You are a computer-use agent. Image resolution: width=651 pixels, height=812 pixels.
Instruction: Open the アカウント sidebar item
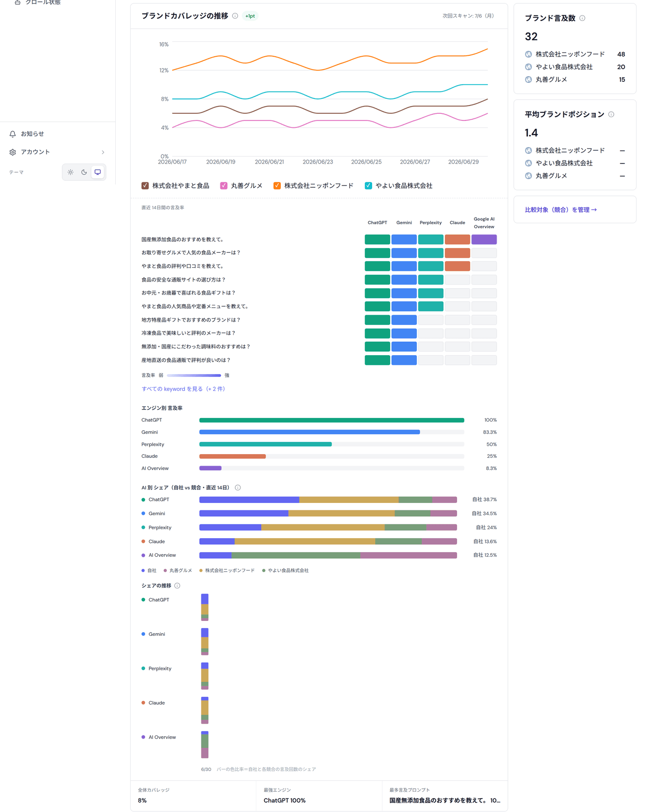(x=58, y=152)
